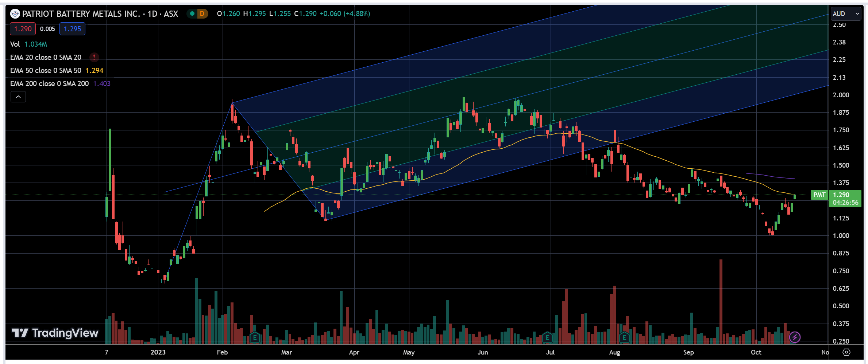
Task: Select the Vol 1.034M indicator legend
Action: (28, 44)
